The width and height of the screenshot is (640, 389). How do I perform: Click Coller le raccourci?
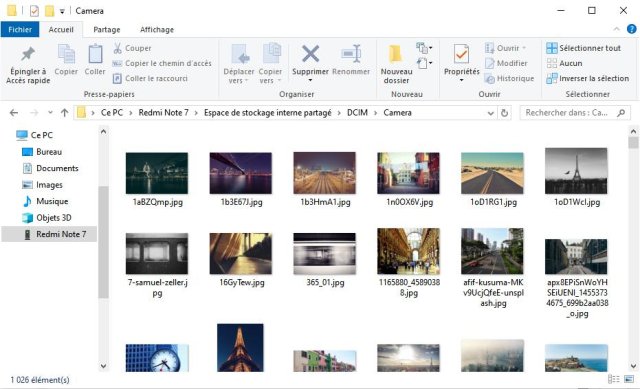coord(150,78)
